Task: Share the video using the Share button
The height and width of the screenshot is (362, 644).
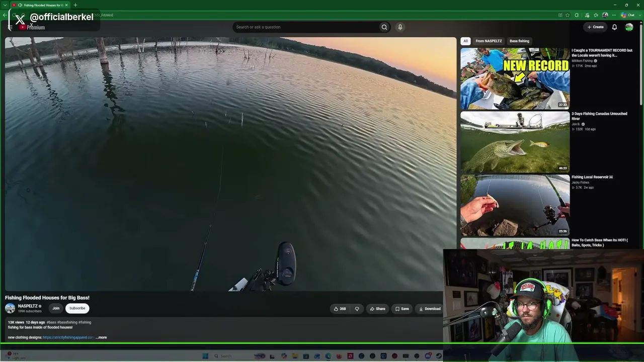Action: [x=377, y=309]
